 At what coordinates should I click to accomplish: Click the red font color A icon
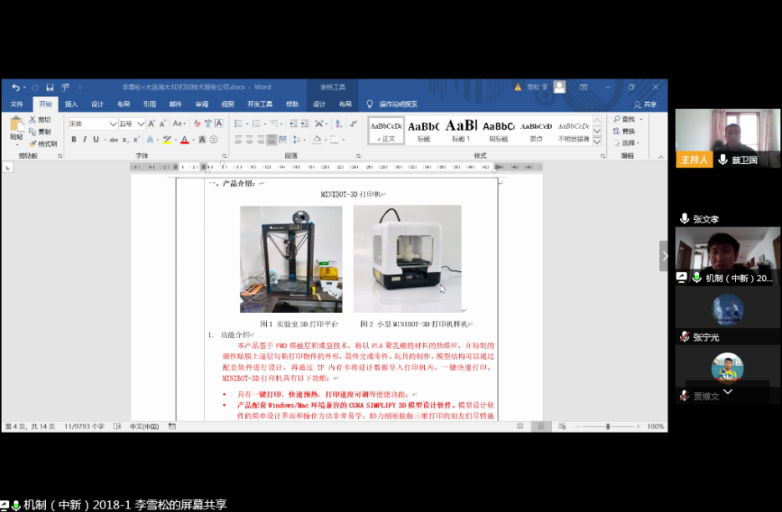(184, 139)
